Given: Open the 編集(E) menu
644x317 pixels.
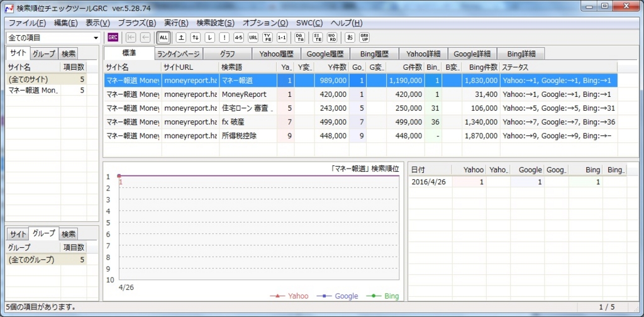Looking at the screenshot, I should coord(65,23).
